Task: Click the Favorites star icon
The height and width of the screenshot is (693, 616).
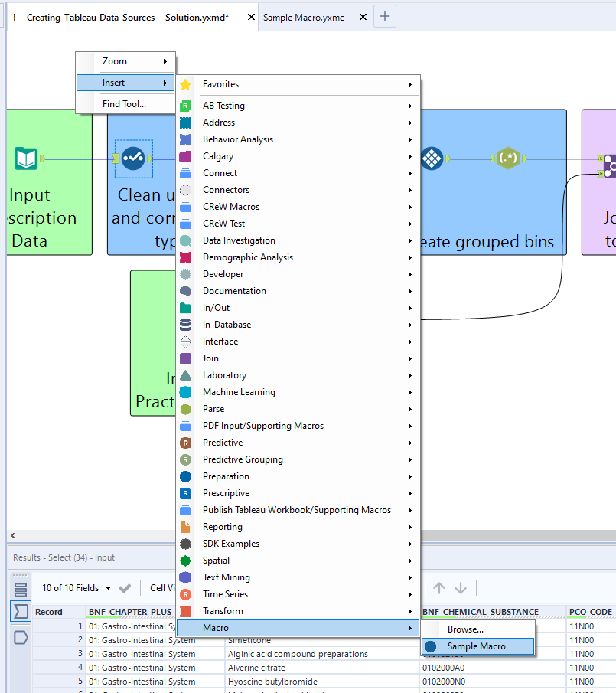Action: (186, 84)
